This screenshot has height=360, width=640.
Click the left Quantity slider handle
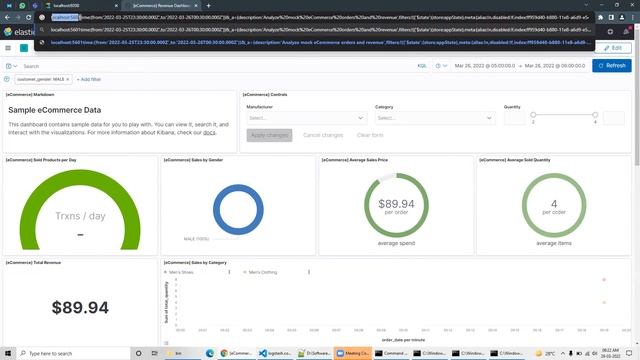click(533, 115)
